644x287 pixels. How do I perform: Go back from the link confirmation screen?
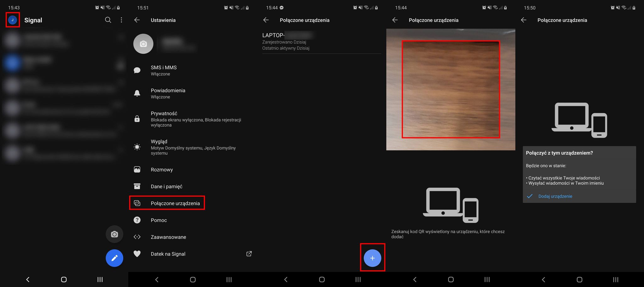524,20
